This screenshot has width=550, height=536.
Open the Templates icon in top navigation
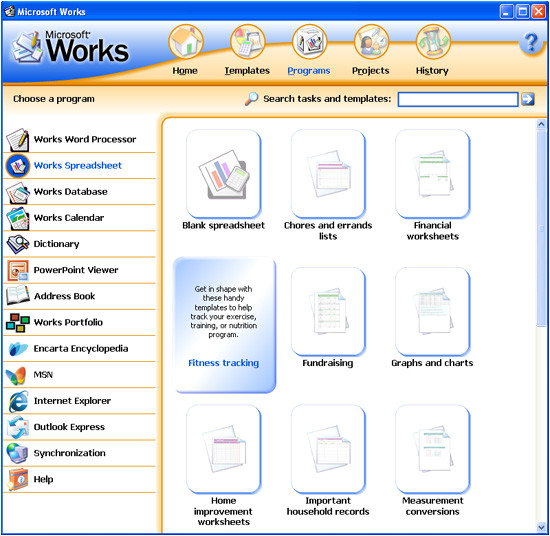click(x=248, y=42)
